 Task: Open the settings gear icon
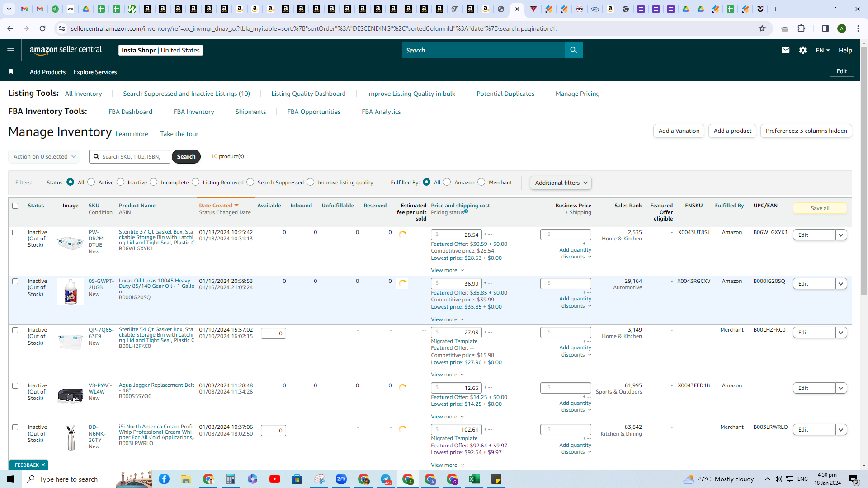tap(803, 50)
